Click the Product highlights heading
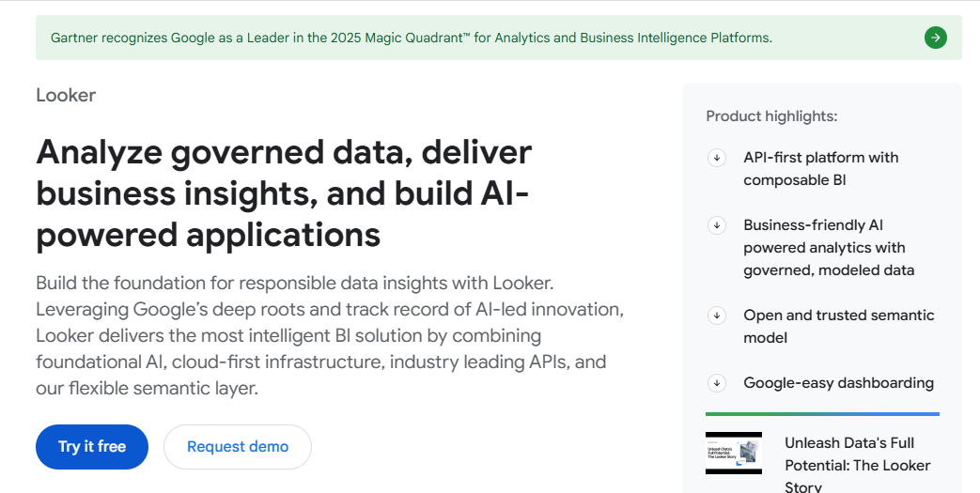The height and width of the screenshot is (493, 980). [771, 116]
